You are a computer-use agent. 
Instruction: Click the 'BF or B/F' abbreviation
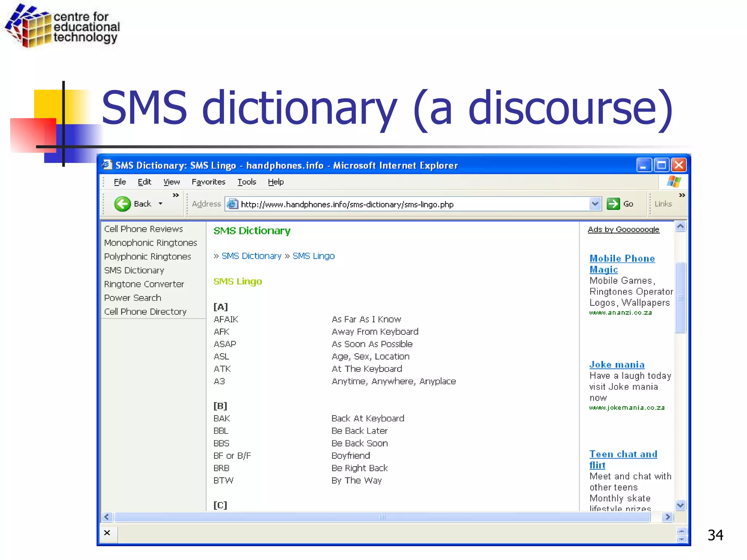232,456
